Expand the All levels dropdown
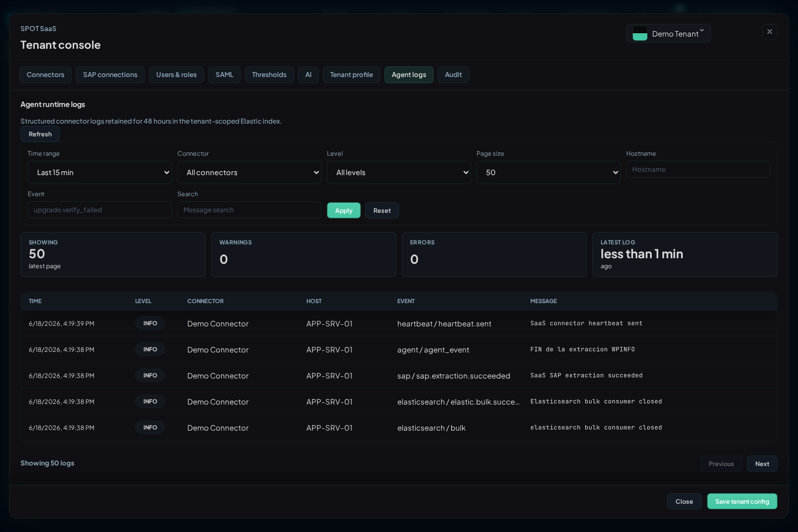Screen dimensions: 798x532 click(x=399, y=172)
